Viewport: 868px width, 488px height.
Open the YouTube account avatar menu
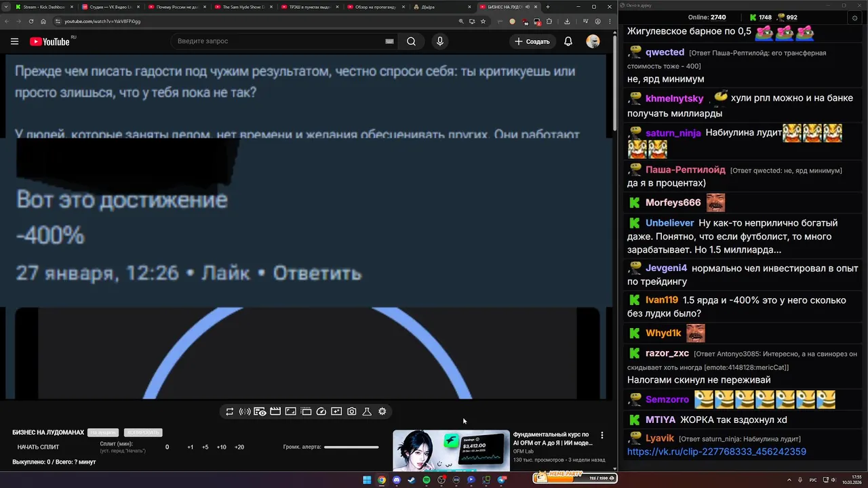tap(593, 41)
